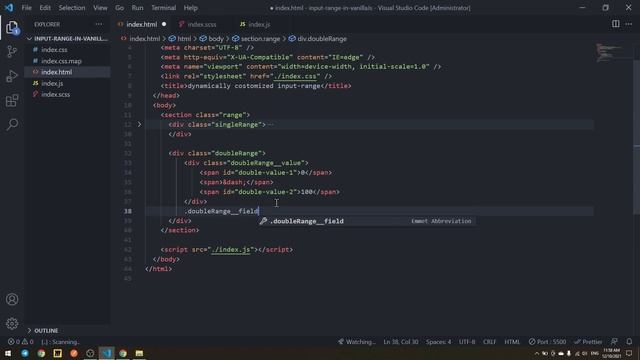This screenshot has width=640, height=360.
Task: Open the feedback icon in status bar
Action: 614,342
